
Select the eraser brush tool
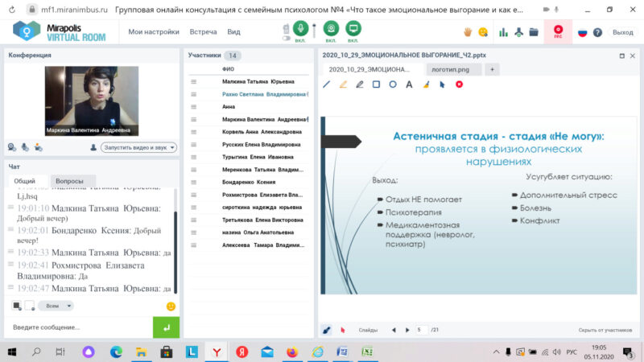tap(426, 84)
